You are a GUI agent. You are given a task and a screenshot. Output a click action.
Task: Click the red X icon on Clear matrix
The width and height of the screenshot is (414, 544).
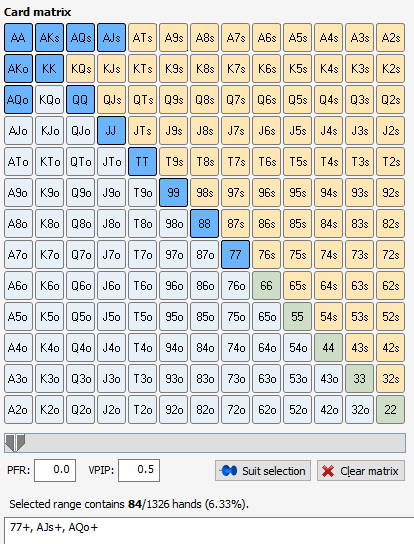coord(328,471)
